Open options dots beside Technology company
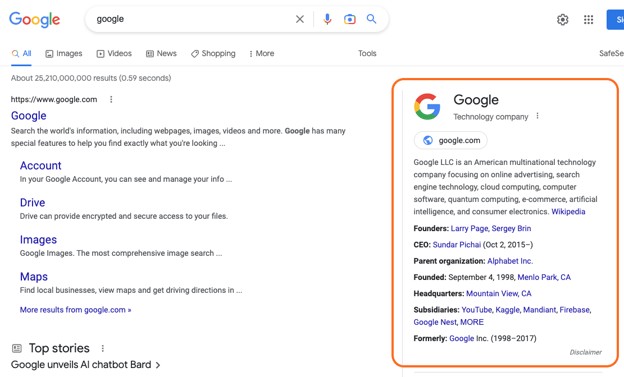 coord(537,116)
